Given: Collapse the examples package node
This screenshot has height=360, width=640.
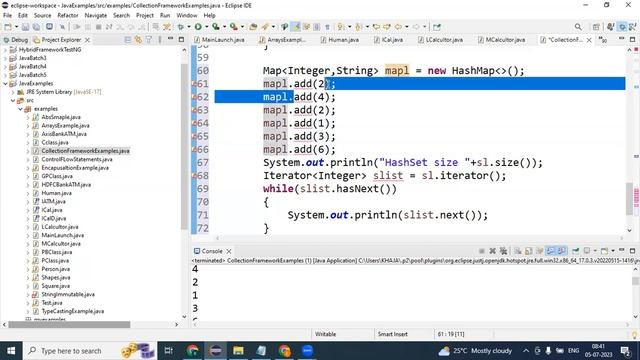Looking at the screenshot, I should [20, 109].
